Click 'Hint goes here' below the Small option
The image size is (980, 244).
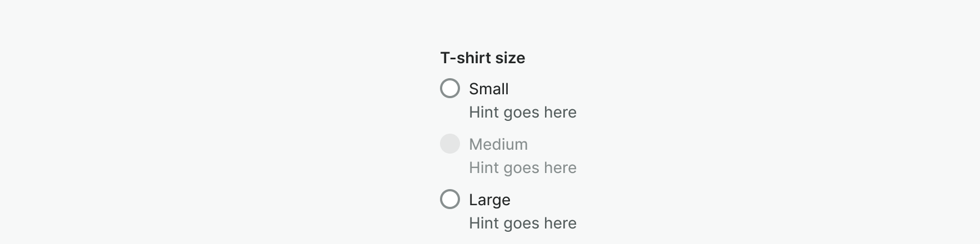522,112
